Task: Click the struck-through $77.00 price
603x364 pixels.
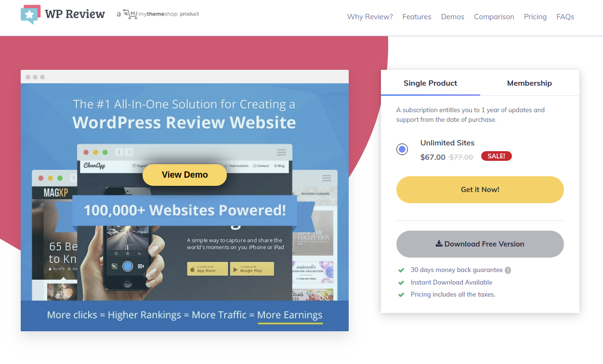Action: (x=462, y=157)
